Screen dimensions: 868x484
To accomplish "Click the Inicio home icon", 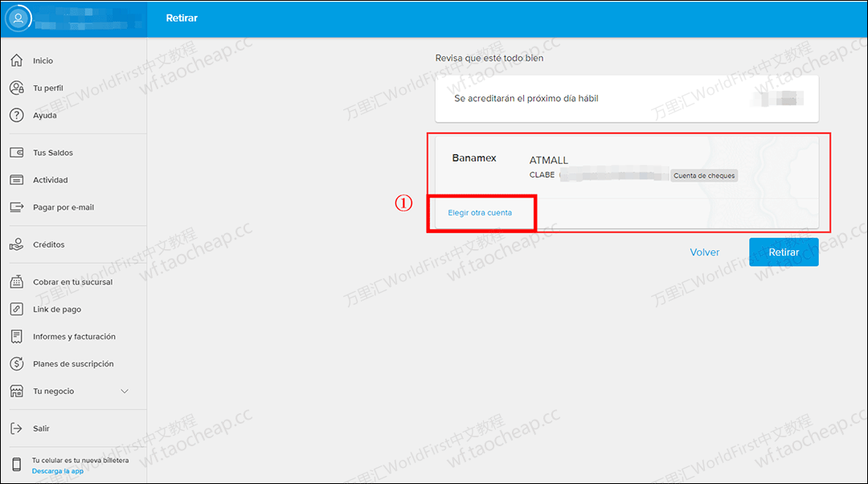I will coord(17,60).
